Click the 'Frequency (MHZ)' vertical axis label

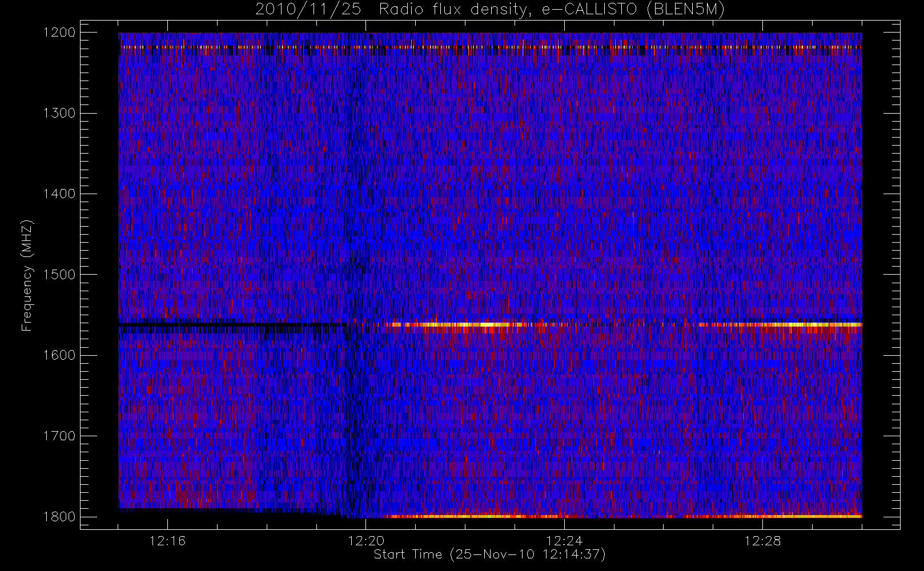pos(26,275)
